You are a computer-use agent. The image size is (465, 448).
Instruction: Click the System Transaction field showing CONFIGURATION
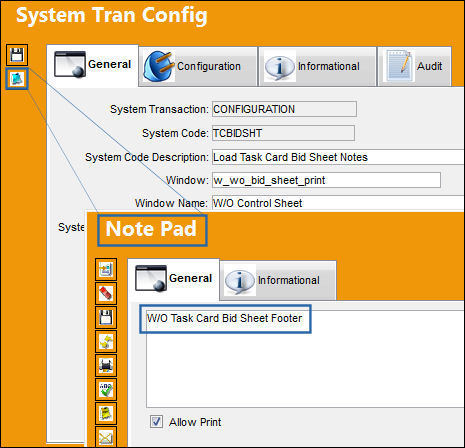click(x=284, y=109)
